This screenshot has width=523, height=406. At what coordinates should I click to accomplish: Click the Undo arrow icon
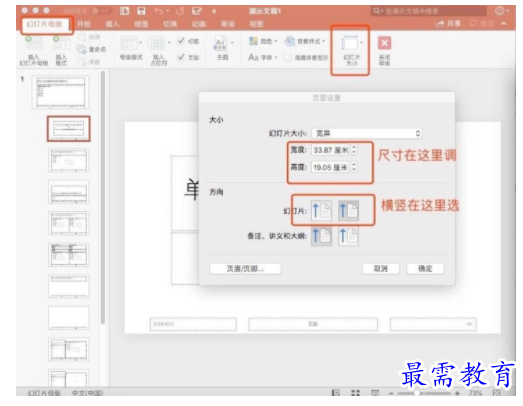point(158,11)
